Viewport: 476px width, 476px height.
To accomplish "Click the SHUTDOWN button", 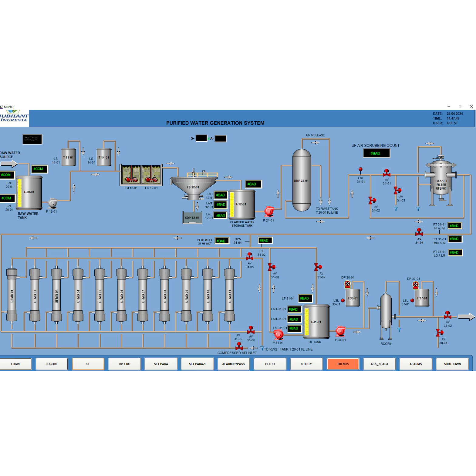I will pyautogui.click(x=452, y=364).
